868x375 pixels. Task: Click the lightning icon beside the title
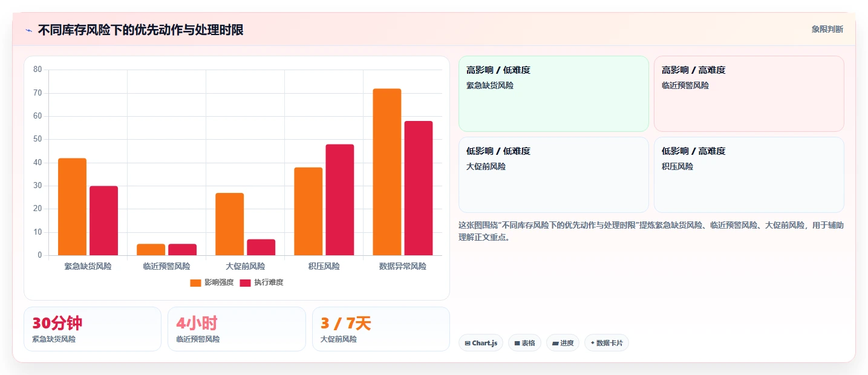[28, 30]
